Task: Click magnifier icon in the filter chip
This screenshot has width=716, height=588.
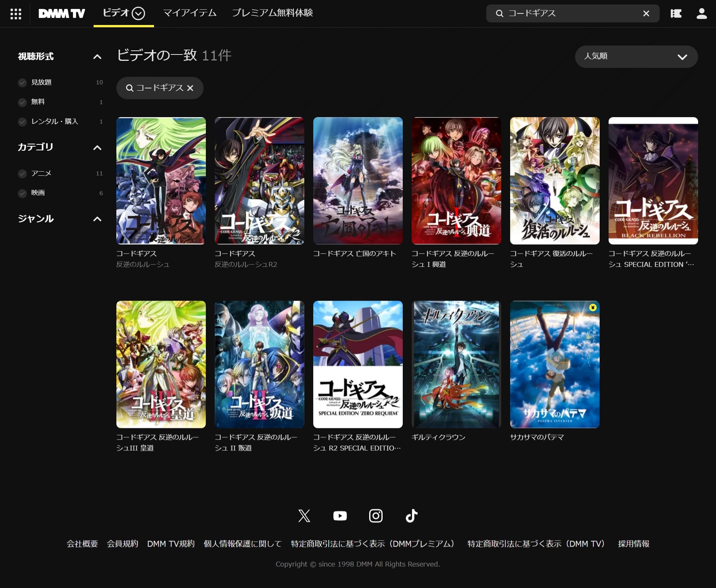Action: [129, 88]
